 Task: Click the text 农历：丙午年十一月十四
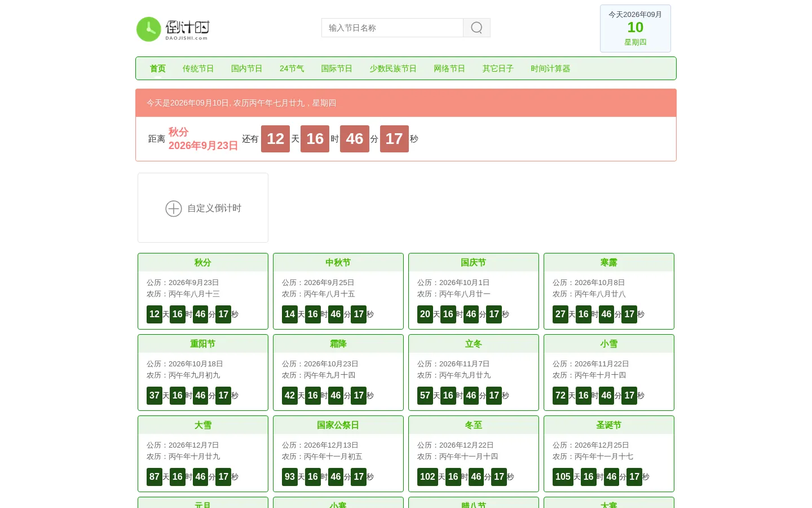point(458,456)
